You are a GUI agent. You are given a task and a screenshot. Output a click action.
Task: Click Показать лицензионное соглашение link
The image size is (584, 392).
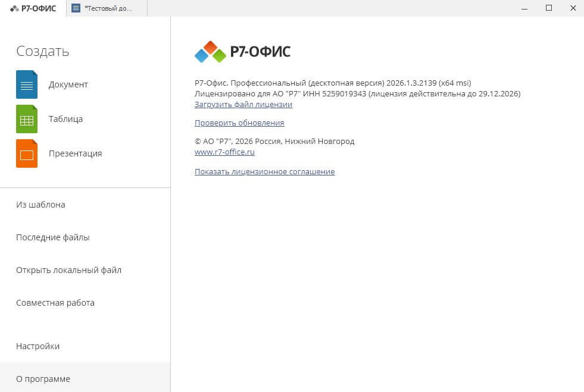pos(264,172)
